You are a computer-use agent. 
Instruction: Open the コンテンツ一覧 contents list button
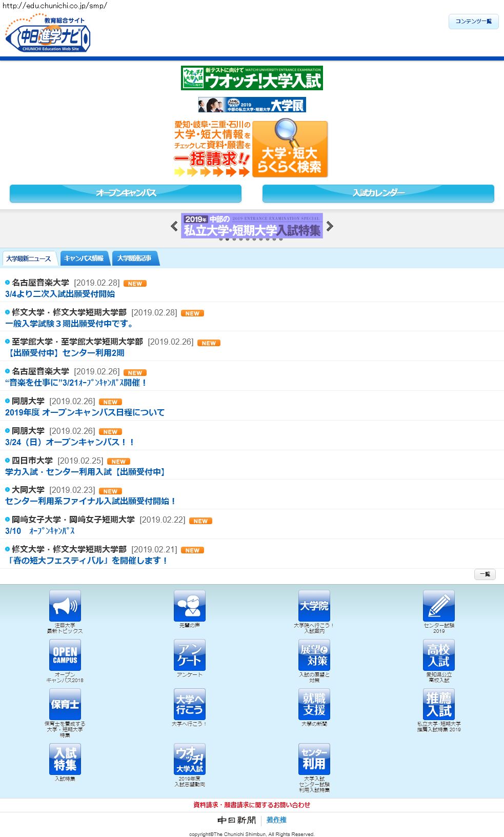coord(473,22)
